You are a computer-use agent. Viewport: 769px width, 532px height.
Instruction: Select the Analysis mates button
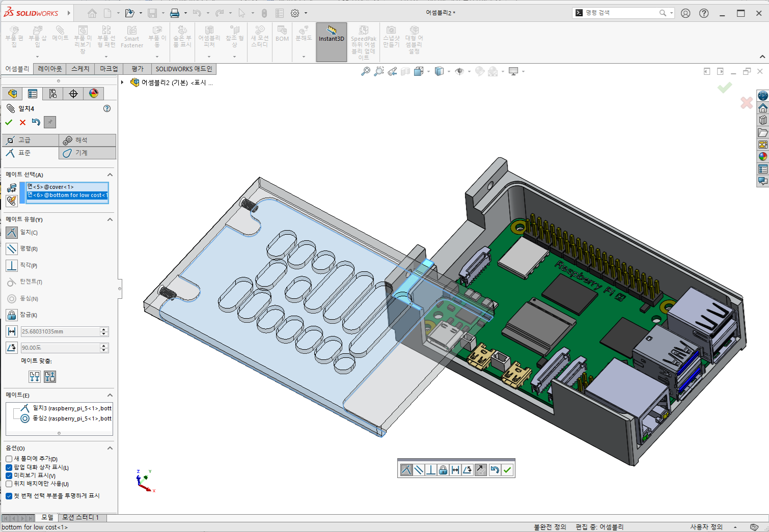(x=87, y=140)
